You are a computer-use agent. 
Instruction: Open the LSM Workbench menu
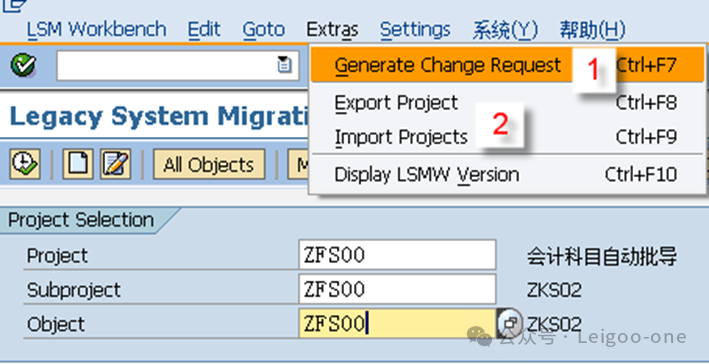point(96,30)
